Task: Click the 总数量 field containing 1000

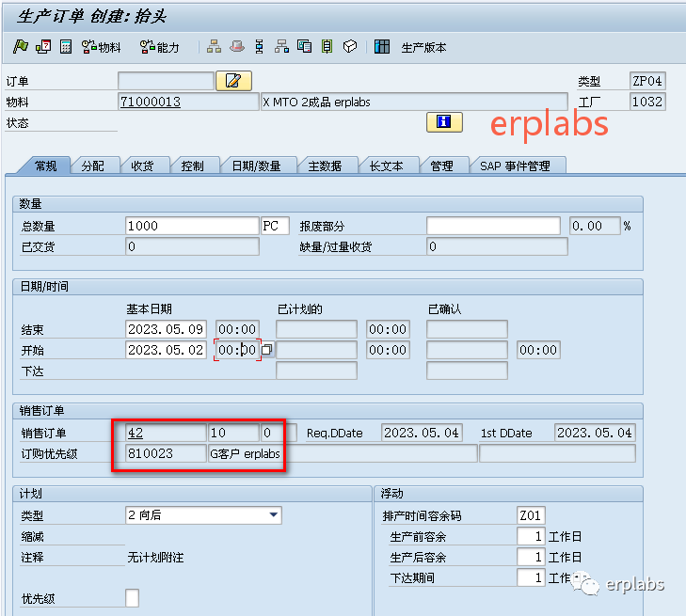Action: click(x=192, y=226)
